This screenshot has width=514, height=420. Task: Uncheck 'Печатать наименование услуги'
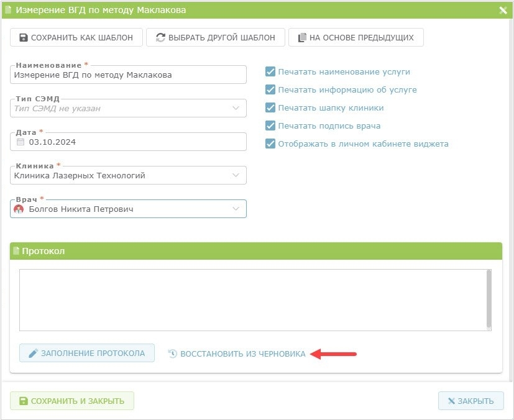point(270,71)
